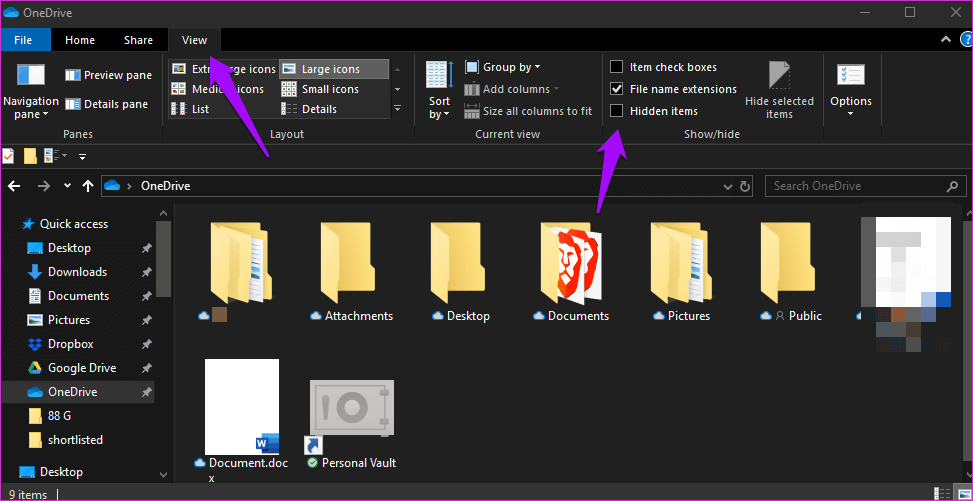Select the Pictures folder in OneDrive

click(x=681, y=271)
